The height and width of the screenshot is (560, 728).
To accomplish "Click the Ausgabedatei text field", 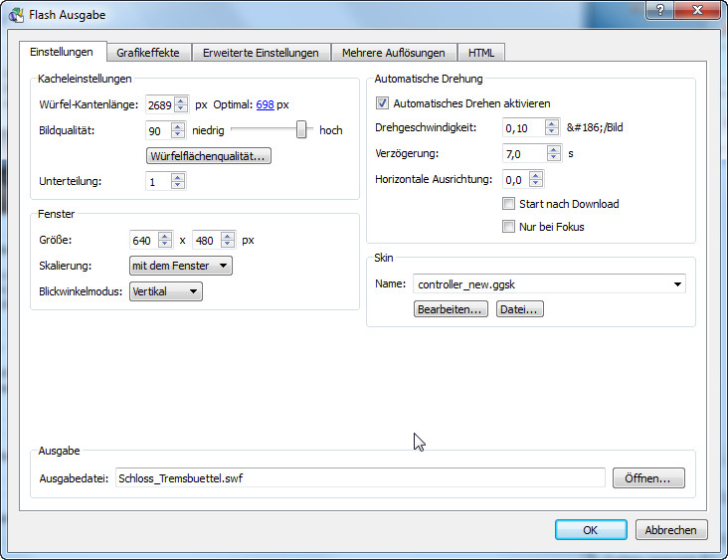I will tap(359, 478).
